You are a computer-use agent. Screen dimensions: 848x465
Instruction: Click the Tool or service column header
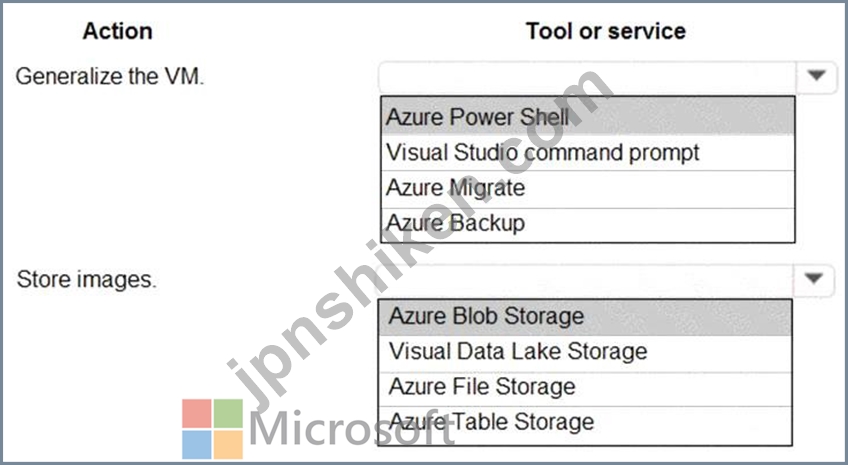tap(606, 31)
